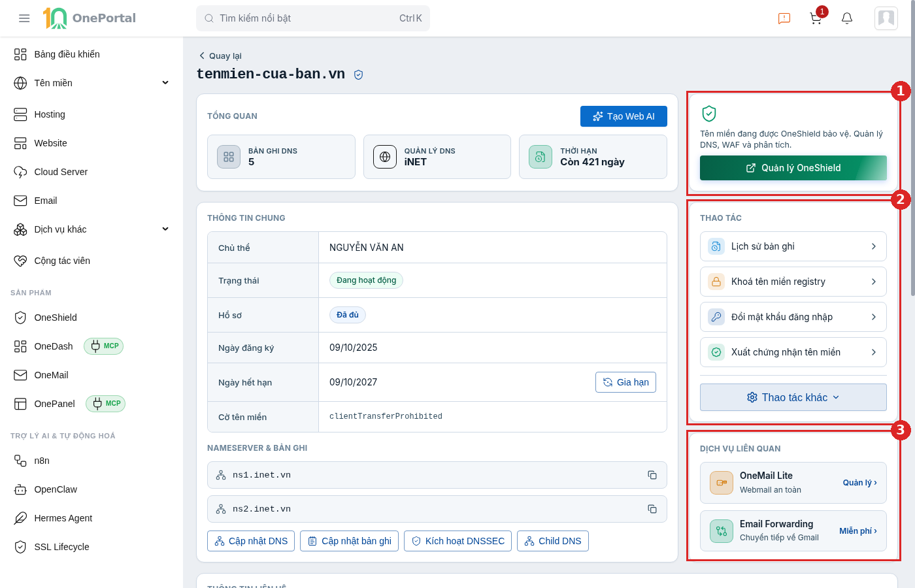
Task: Open Cloud Server in sidebar
Action: click(x=91, y=172)
